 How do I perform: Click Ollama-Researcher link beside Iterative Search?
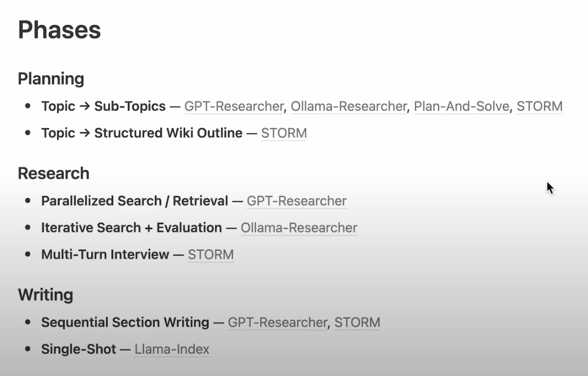(x=299, y=228)
